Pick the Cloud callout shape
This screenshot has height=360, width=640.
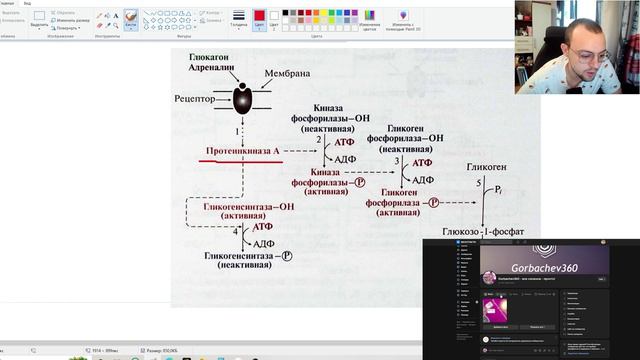(x=189, y=27)
